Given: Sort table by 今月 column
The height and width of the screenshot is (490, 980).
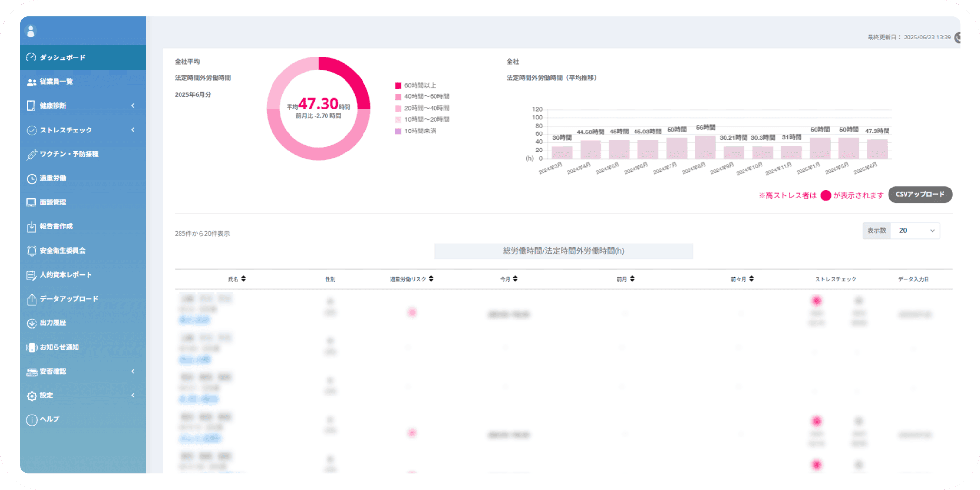Looking at the screenshot, I should (x=515, y=279).
